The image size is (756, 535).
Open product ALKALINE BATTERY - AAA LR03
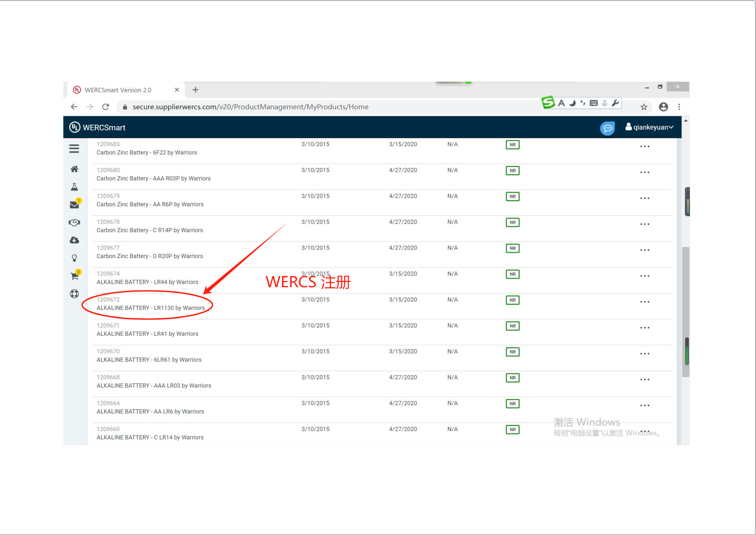(x=154, y=386)
